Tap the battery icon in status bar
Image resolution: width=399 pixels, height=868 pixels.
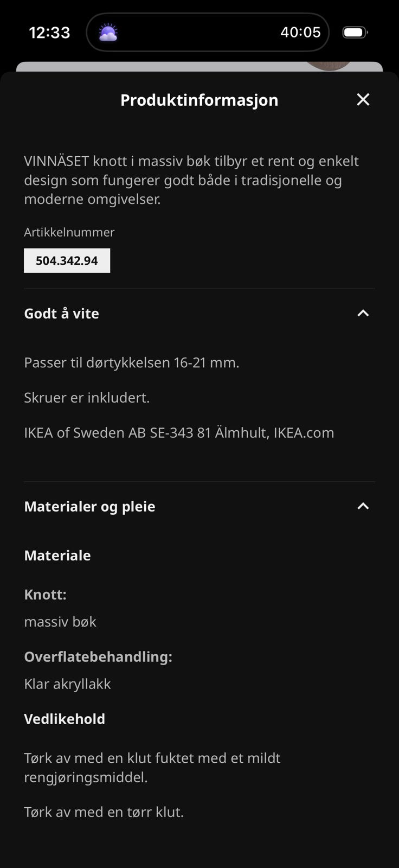[x=355, y=33]
